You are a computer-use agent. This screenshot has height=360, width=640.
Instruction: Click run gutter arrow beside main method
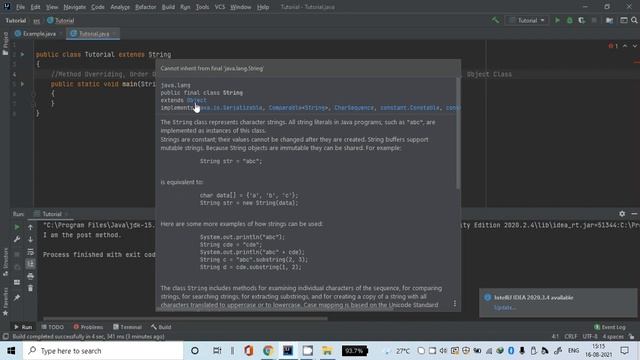click(22, 84)
